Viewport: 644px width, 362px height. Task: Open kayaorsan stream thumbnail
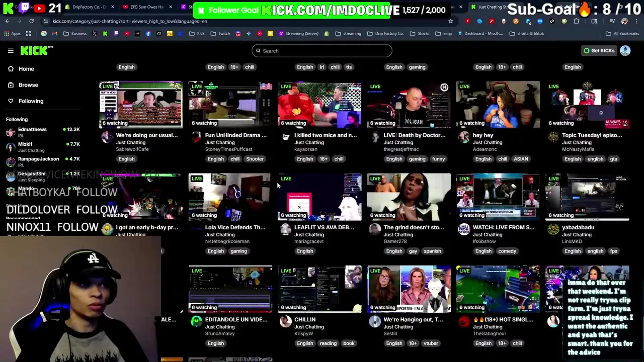pos(319,105)
